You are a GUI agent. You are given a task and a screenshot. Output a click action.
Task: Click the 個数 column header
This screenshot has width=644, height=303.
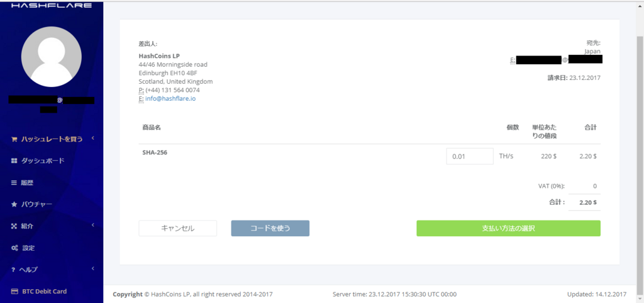point(513,127)
